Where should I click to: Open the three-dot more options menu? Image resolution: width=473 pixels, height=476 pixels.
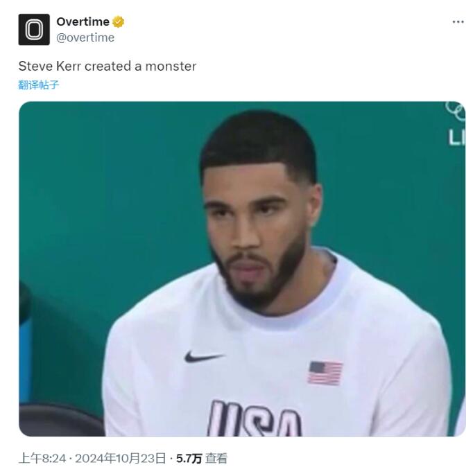(x=458, y=22)
